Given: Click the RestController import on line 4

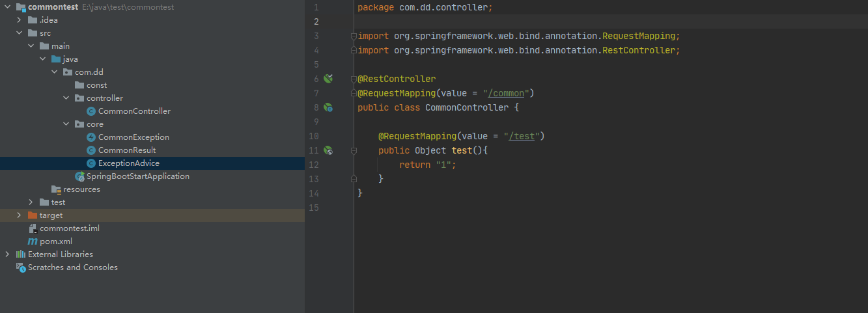Looking at the screenshot, I should [x=519, y=50].
